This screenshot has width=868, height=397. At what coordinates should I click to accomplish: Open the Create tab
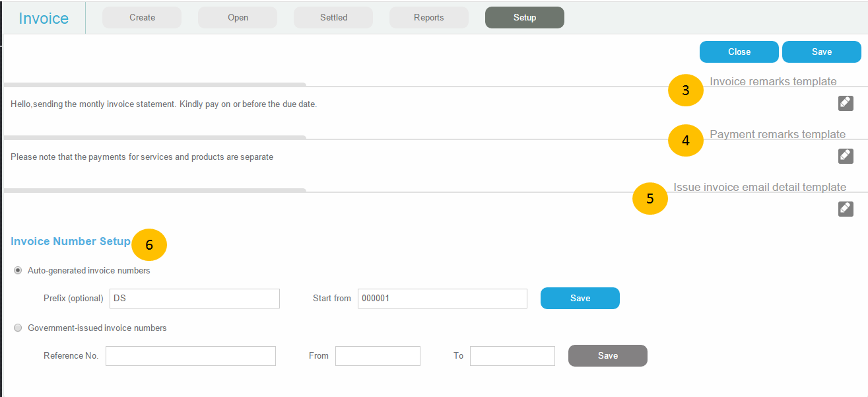142,18
